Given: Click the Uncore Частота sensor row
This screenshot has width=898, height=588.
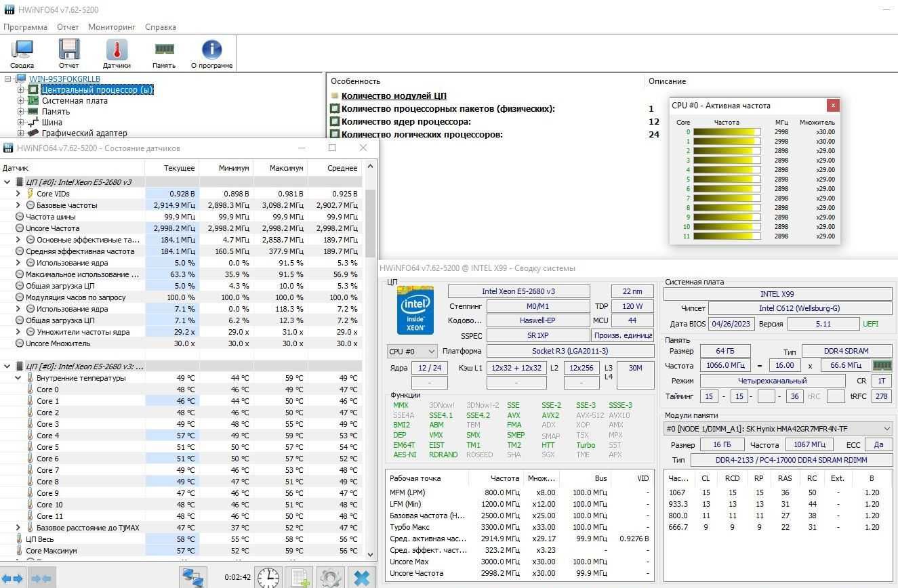Looking at the screenshot, I should [181, 228].
